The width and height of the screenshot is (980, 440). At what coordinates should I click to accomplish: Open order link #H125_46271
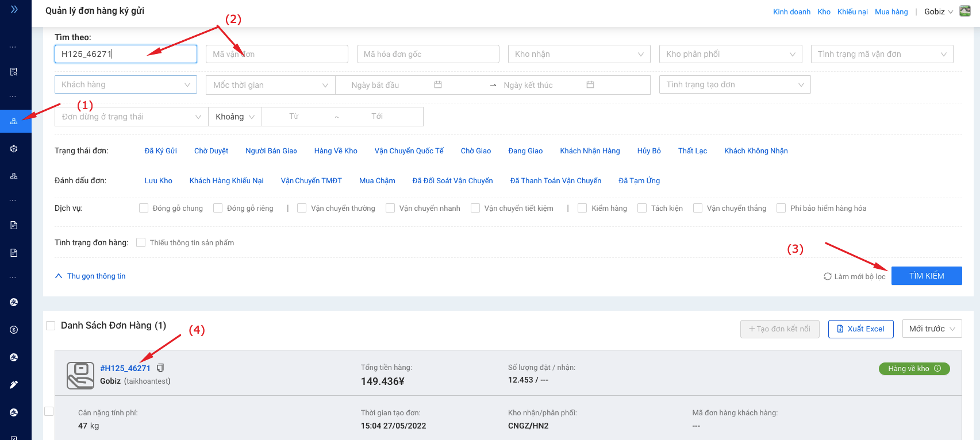tap(125, 368)
